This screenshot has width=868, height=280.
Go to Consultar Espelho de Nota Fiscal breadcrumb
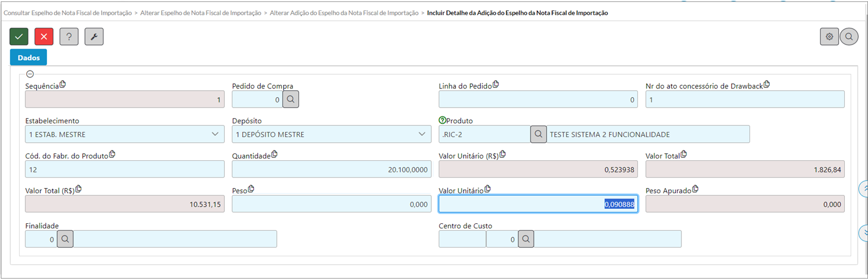pos(67,12)
